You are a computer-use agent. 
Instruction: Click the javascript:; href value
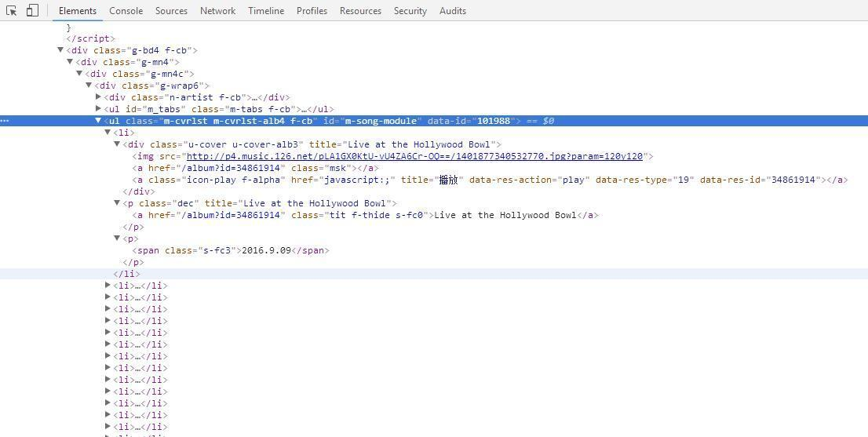point(356,180)
